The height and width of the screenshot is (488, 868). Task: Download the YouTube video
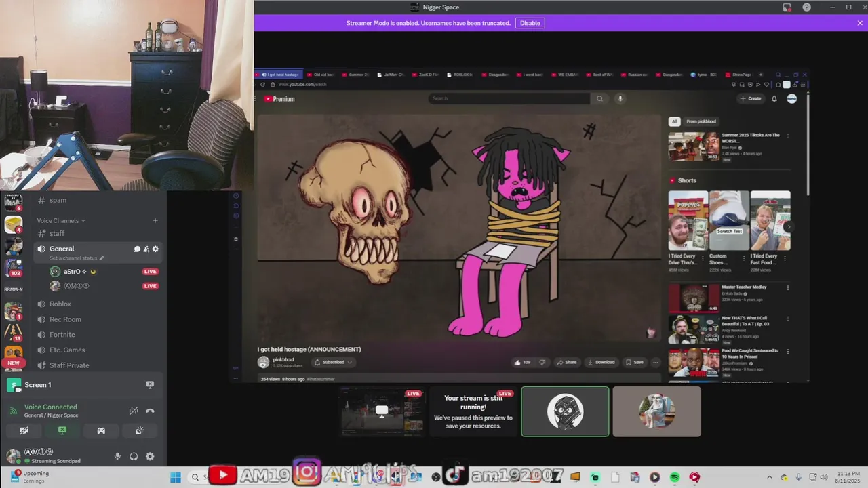click(x=601, y=362)
